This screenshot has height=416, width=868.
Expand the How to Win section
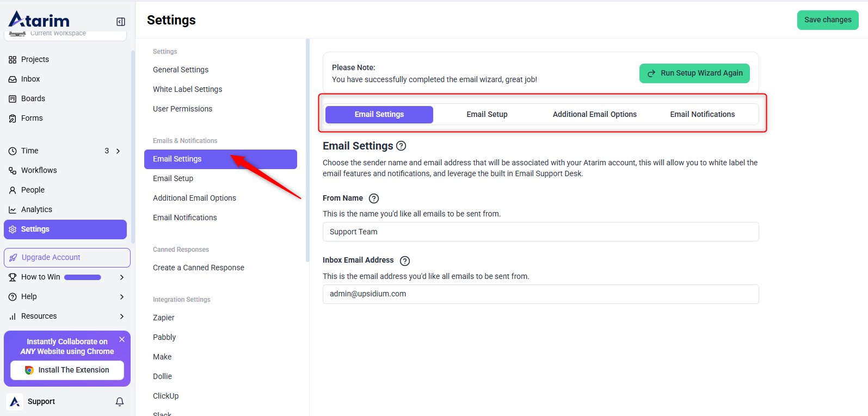tap(122, 277)
